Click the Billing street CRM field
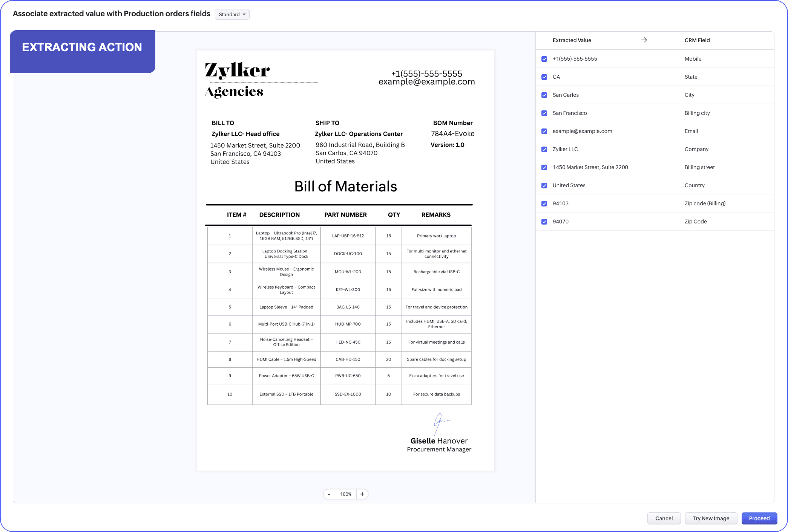 click(699, 167)
